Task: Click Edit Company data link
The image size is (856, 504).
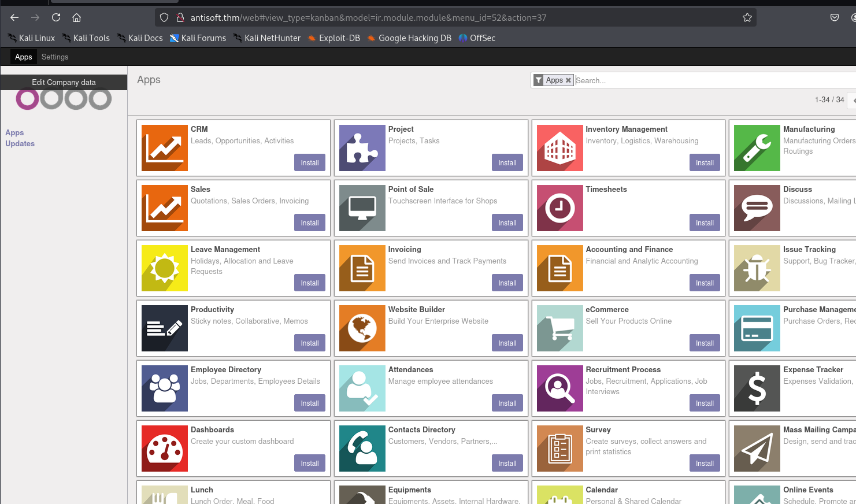Action: (x=64, y=82)
